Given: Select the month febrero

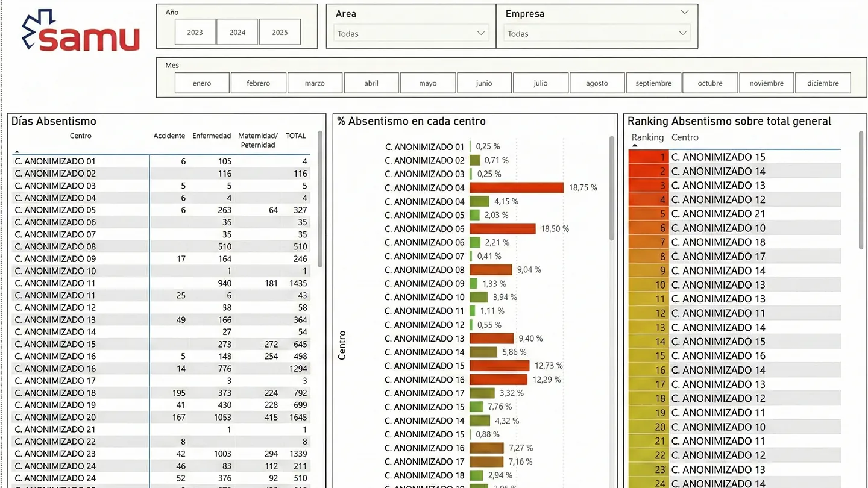Looking at the screenshot, I should pyautogui.click(x=259, y=83).
